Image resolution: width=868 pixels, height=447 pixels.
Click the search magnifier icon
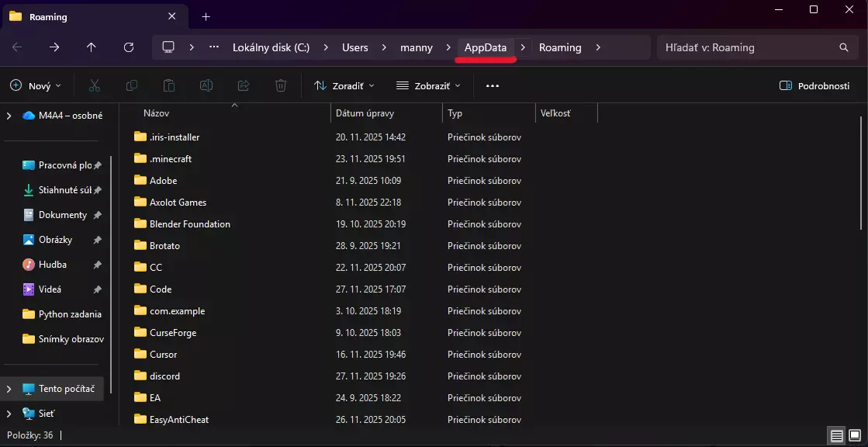[x=844, y=47]
